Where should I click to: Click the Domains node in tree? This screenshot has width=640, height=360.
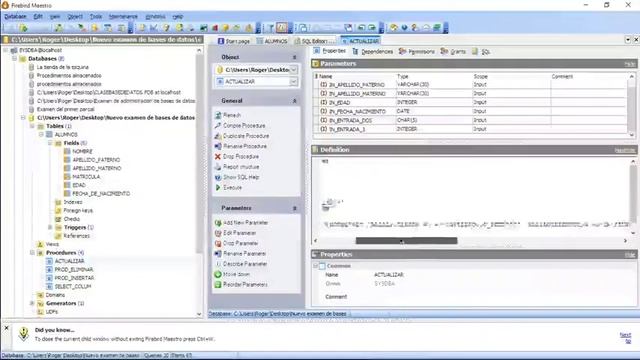click(x=55, y=295)
